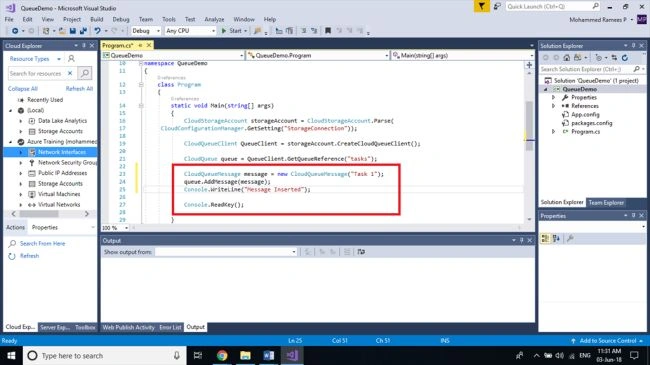Toggle auto-hide pin on Output panel
Viewport: 650px width, 365px height.
(x=521, y=240)
